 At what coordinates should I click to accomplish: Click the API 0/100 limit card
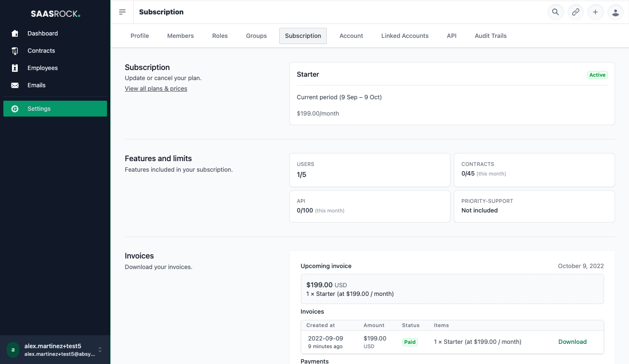pos(370,207)
